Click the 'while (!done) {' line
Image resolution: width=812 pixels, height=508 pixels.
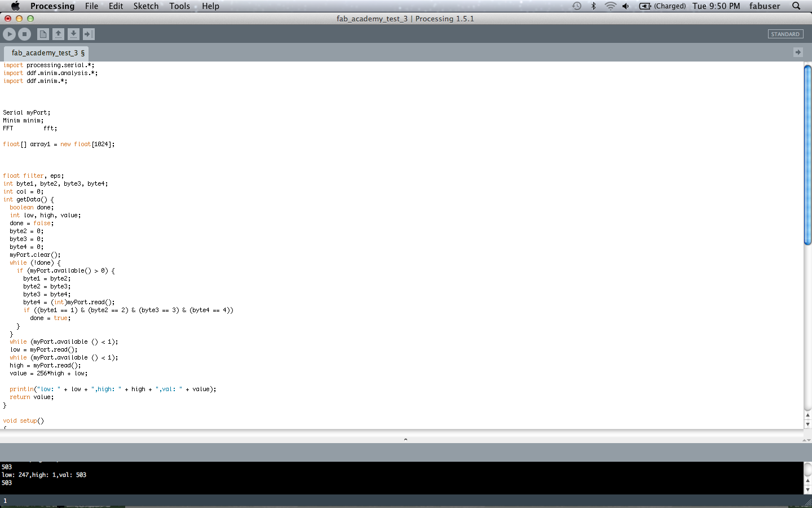point(35,263)
